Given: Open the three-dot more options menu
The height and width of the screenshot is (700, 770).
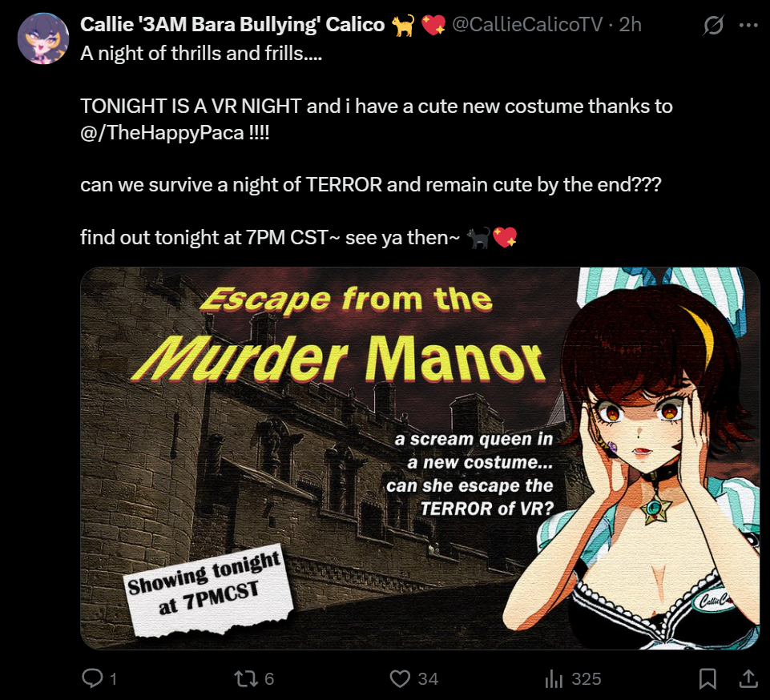Looking at the screenshot, I should point(748,25).
